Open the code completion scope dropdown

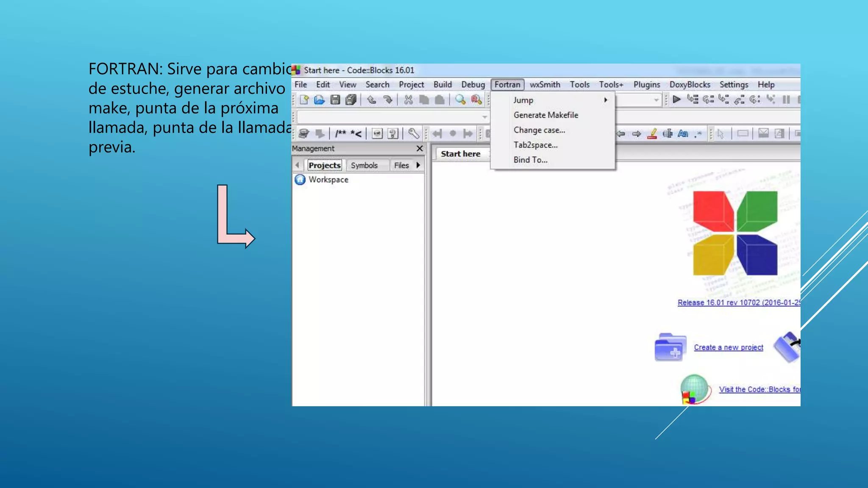pyautogui.click(x=484, y=116)
